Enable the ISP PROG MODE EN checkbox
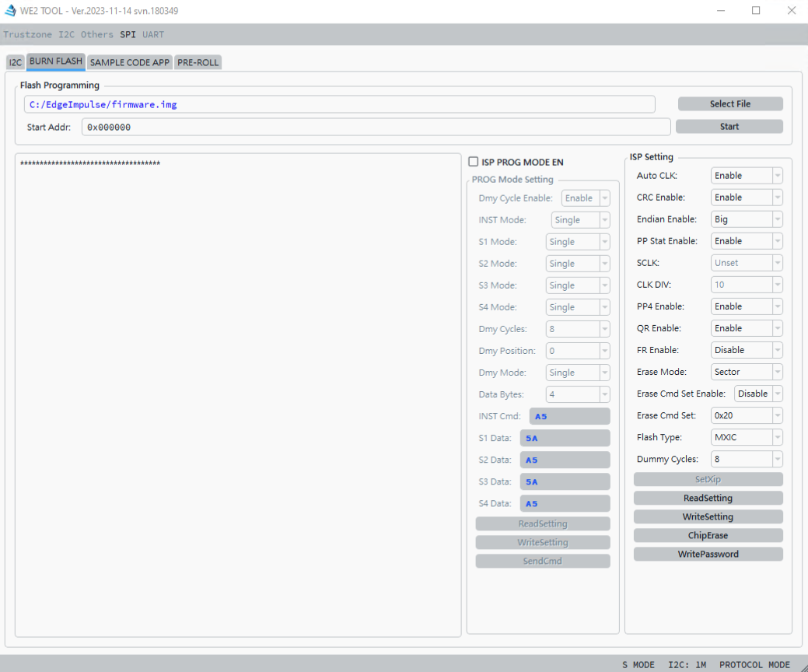808x672 pixels. [x=473, y=162]
